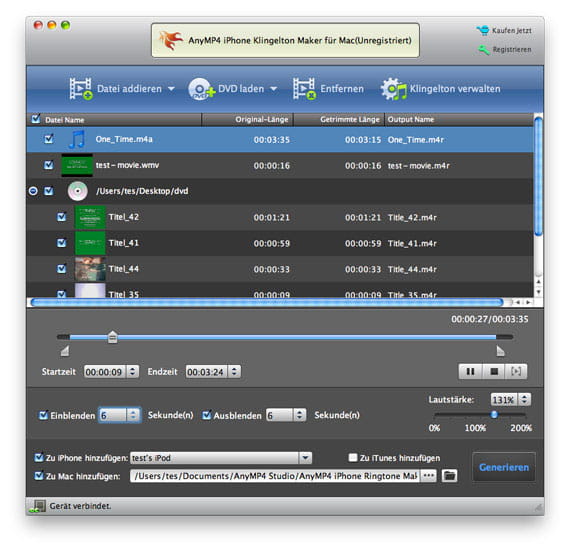Uncheck the Titel_42 checkbox

(62, 217)
